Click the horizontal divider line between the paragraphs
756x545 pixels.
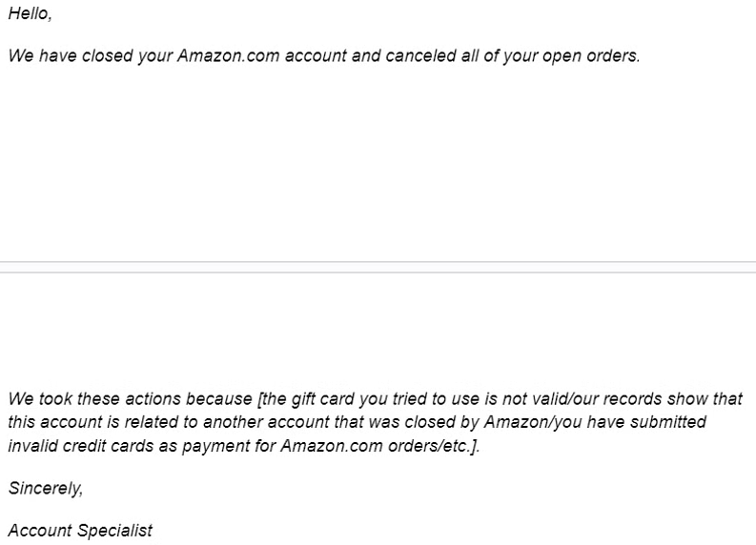click(378, 267)
